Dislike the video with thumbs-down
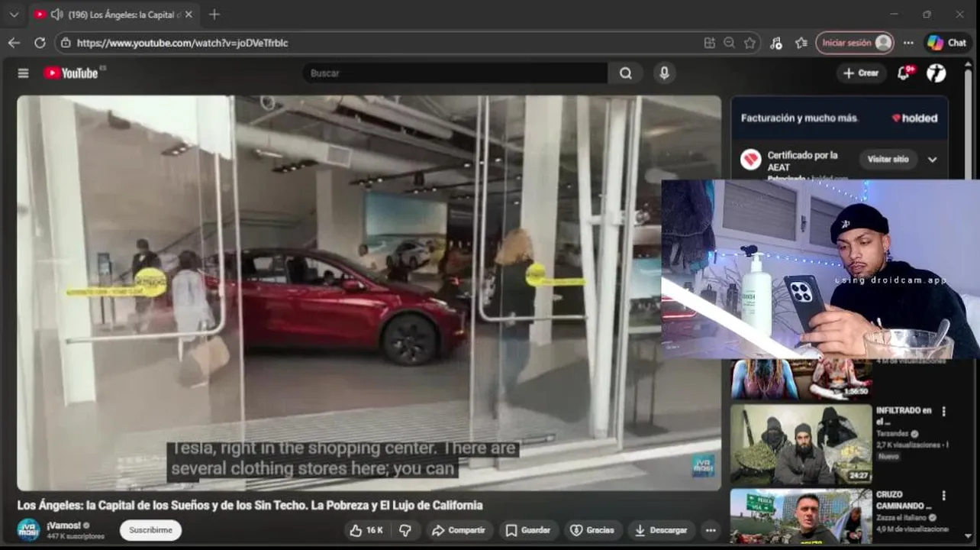 pyautogui.click(x=405, y=530)
